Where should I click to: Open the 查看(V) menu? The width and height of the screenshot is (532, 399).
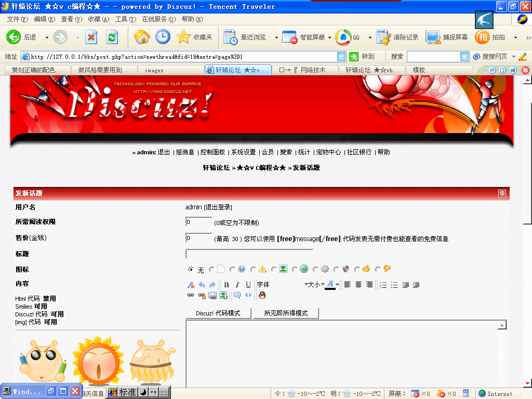(72, 19)
